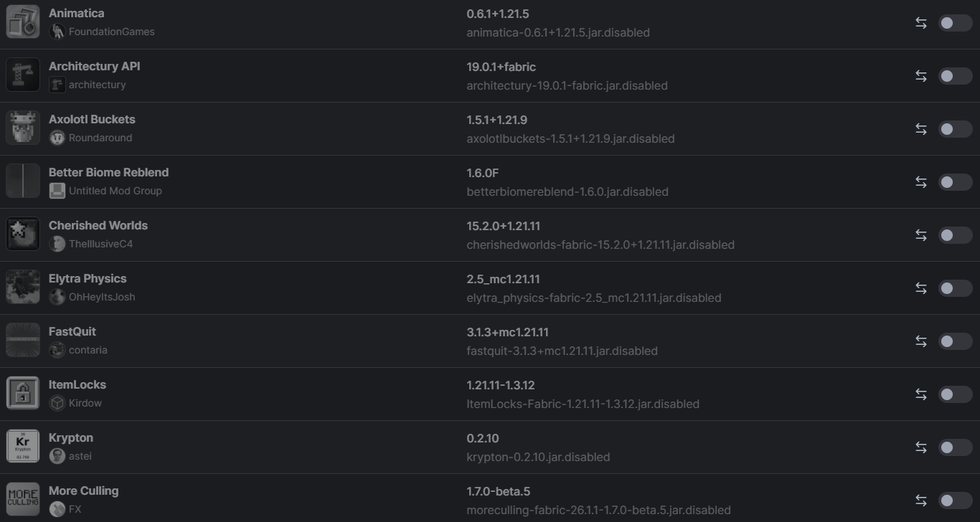The image size is (980, 522).
Task: Click the Axolotl Buckets mod icon
Action: click(23, 128)
